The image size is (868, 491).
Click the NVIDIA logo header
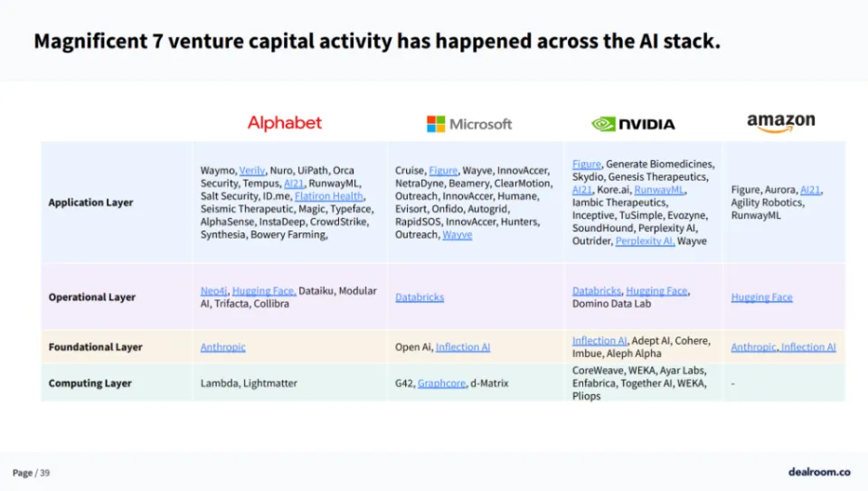click(x=633, y=124)
